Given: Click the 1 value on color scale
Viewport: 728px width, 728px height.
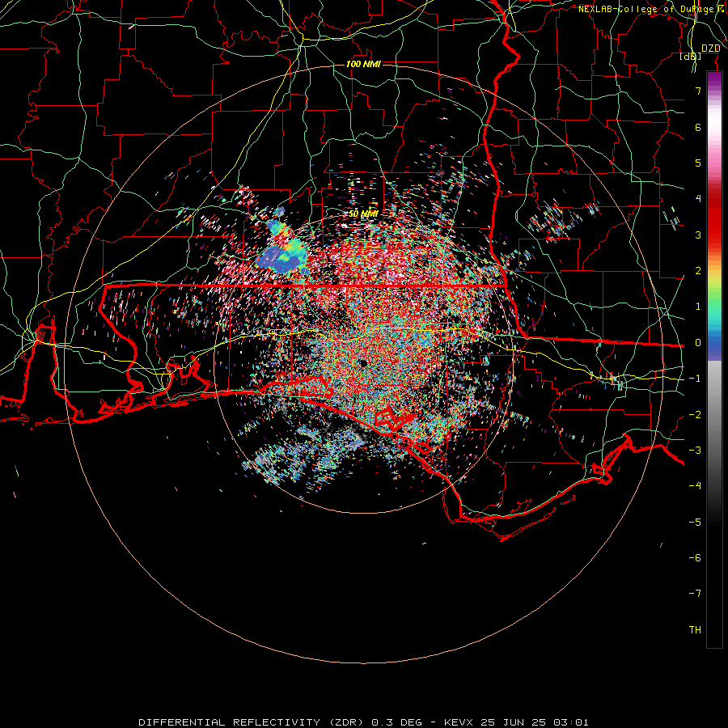Looking at the screenshot, I should 698,307.
